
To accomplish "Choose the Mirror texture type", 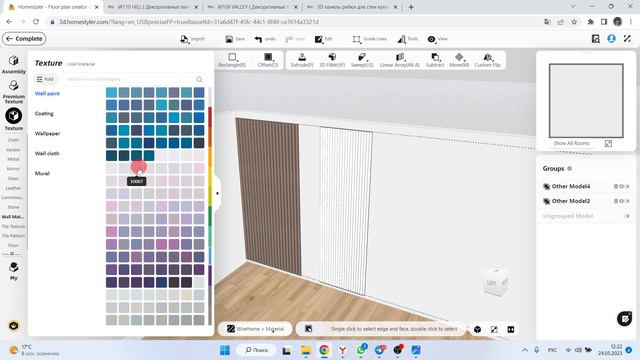I will pyautogui.click(x=13, y=169).
